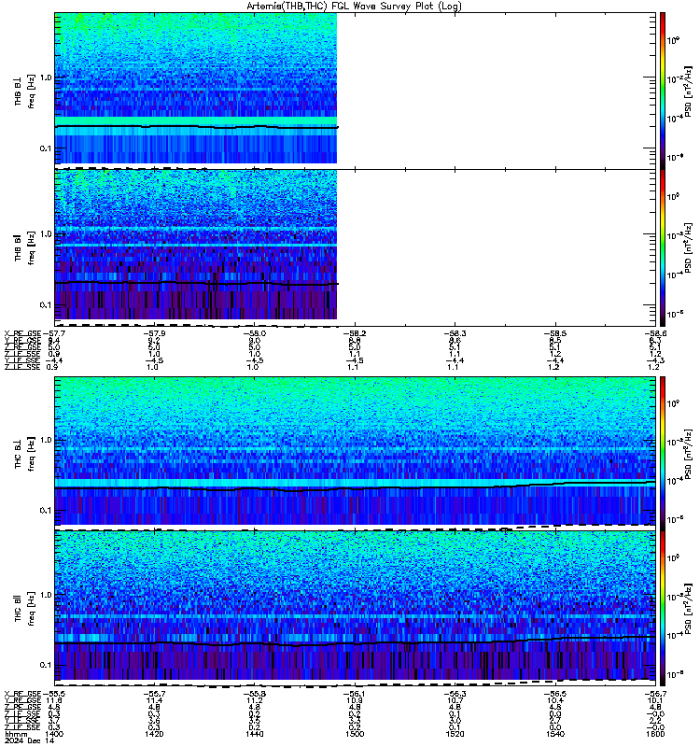
Task: Click the '1.0' tick on THC B⊥ axis
Action: pos(46,440)
